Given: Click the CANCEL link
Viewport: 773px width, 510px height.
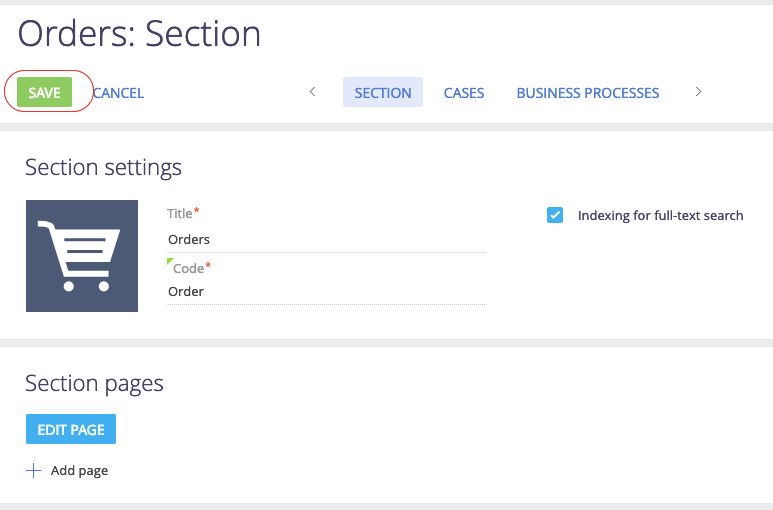Looking at the screenshot, I should [118, 93].
